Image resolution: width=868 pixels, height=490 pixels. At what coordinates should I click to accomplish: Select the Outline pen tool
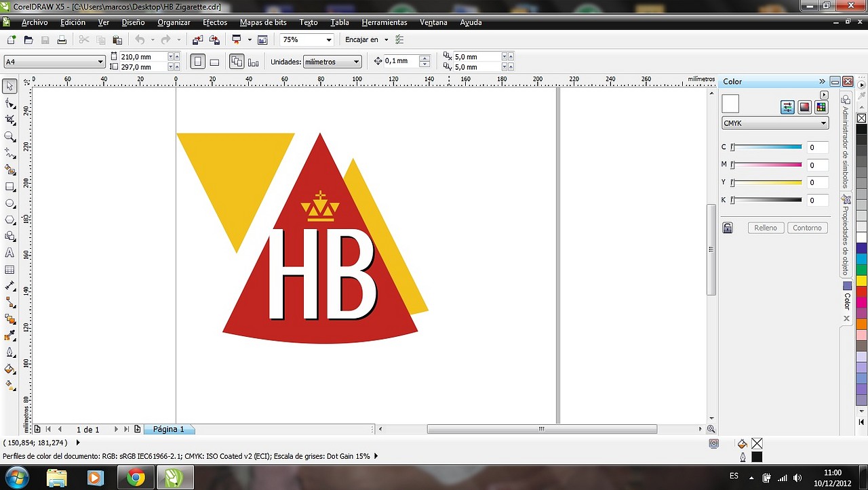point(9,352)
